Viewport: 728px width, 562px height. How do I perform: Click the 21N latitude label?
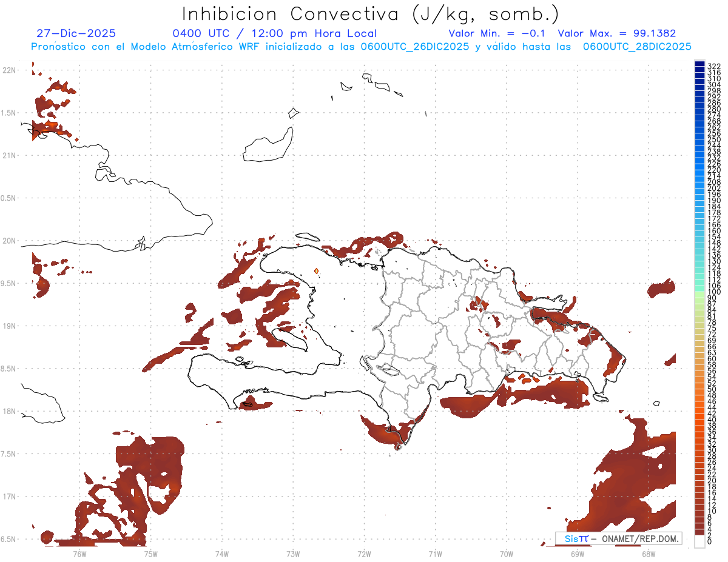[10, 156]
